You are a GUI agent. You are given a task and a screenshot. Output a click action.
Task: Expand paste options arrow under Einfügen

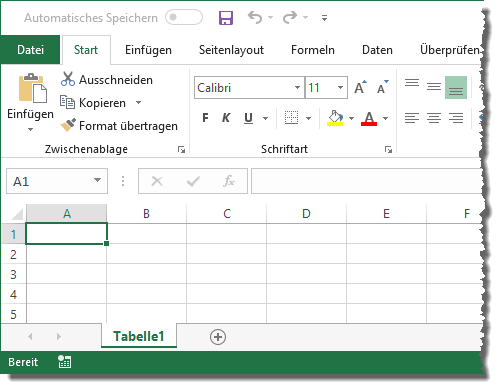coord(30,129)
